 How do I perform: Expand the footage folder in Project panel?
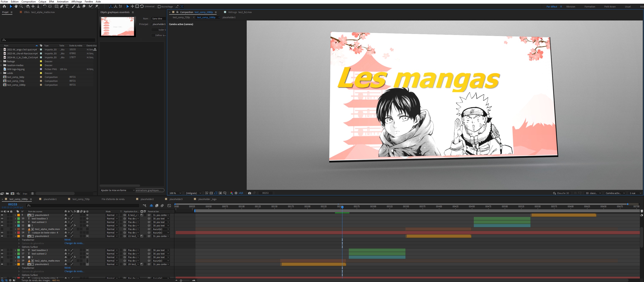pyautogui.click(x=1, y=61)
